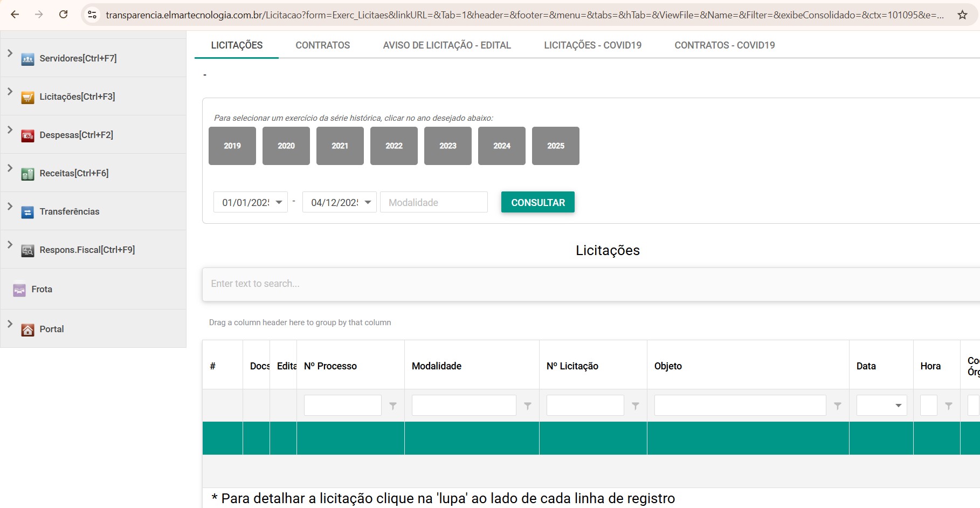Click the blue Transferências arrows icon

coord(27,212)
